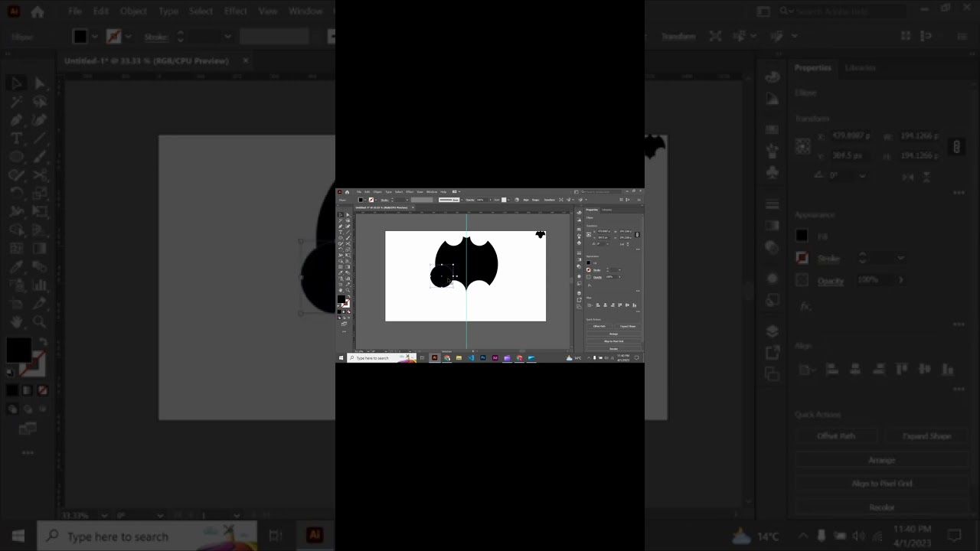The height and width of the screenshot is (551, 980).
Task: Choose Shape Builder tool in large dimmed toolbar
Action: tap(16, 230)
